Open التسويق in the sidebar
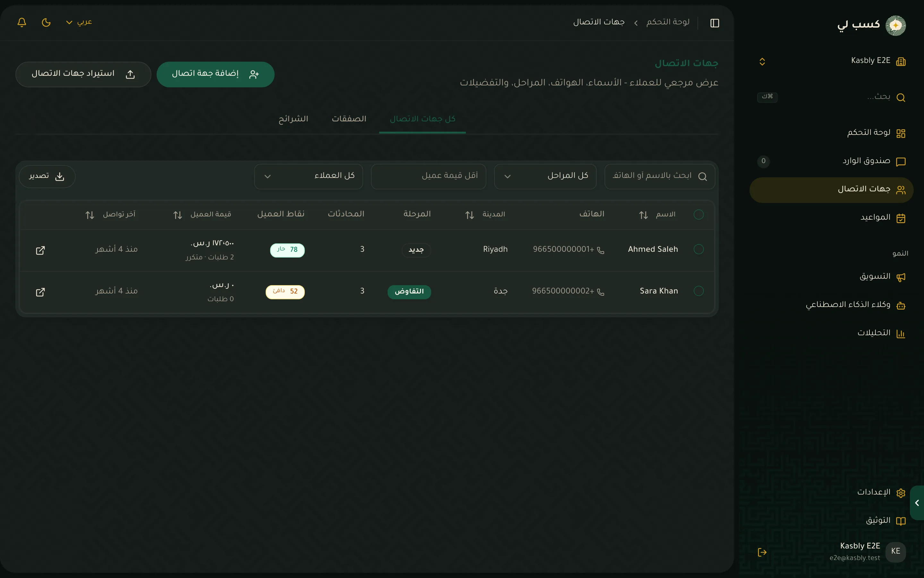924x578 pixels. [x=832, y=277]
